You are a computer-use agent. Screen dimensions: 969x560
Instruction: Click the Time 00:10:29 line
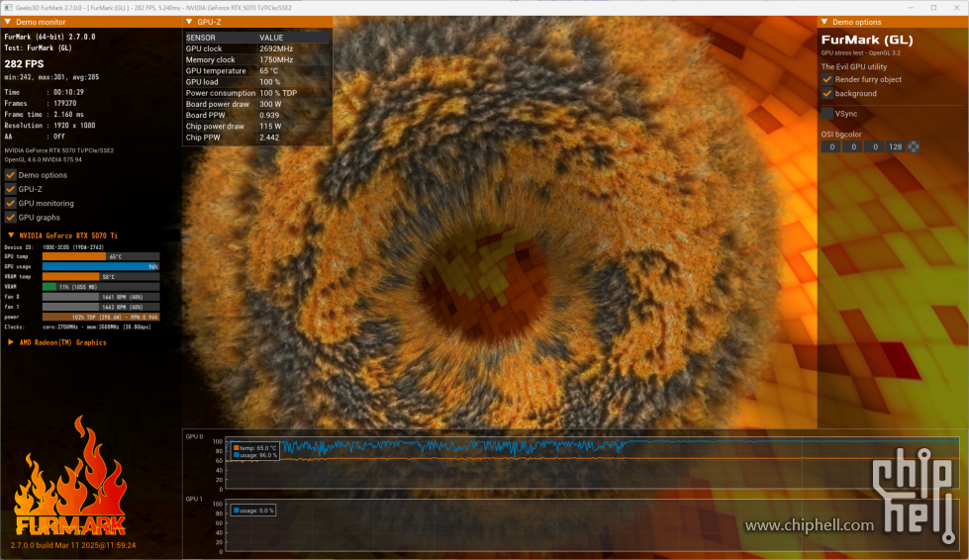pyautogui.click(x=44, y=92)
